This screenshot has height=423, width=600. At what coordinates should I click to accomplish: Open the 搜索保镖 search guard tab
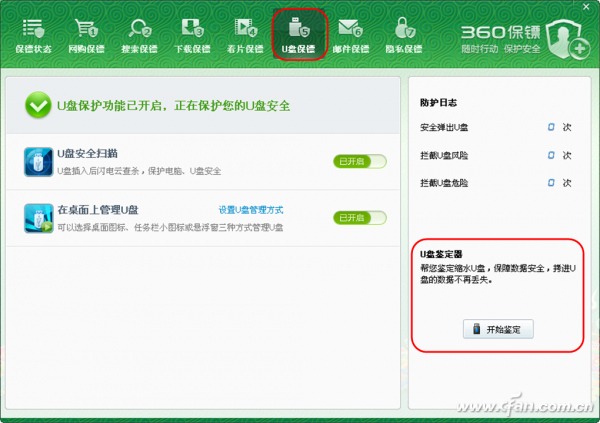139,36
